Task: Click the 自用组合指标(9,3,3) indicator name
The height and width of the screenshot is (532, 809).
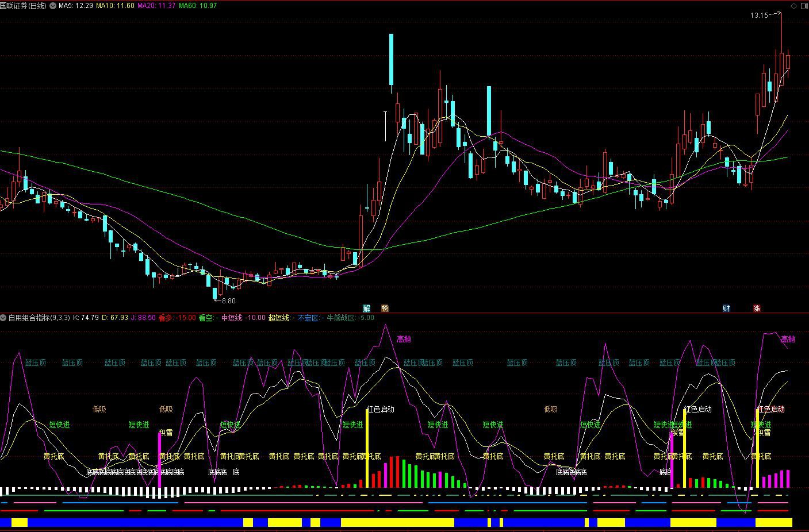Action: coord(39,318)
